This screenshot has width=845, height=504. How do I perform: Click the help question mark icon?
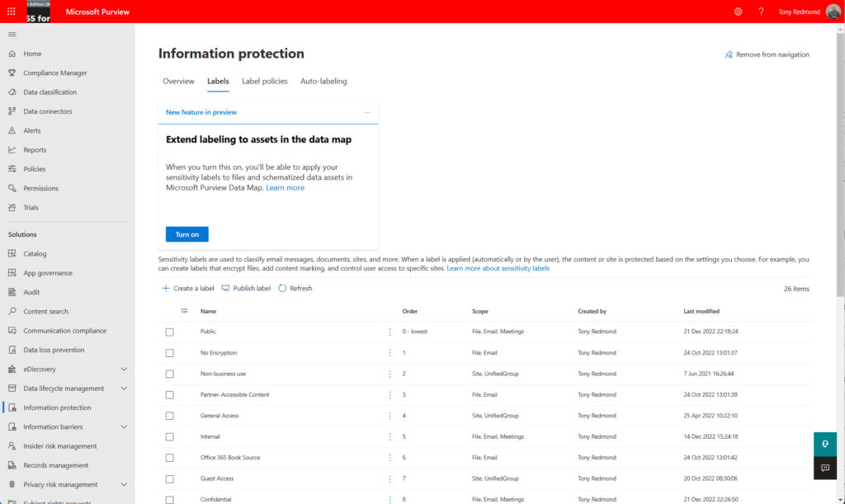coord(761,11)
